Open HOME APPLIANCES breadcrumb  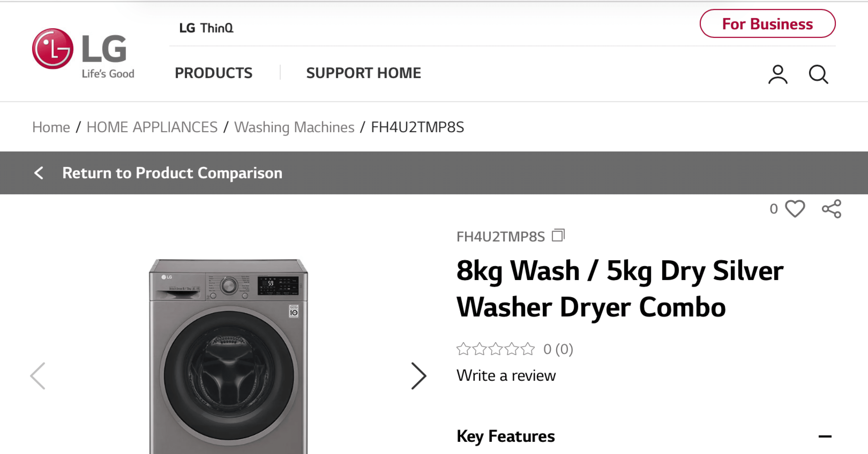(152, 127)
